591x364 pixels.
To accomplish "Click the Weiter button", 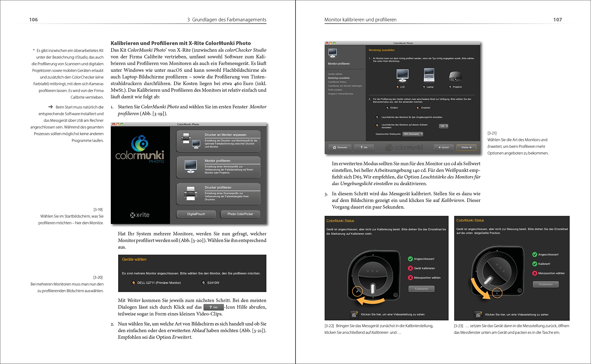I will coord(466,147).
